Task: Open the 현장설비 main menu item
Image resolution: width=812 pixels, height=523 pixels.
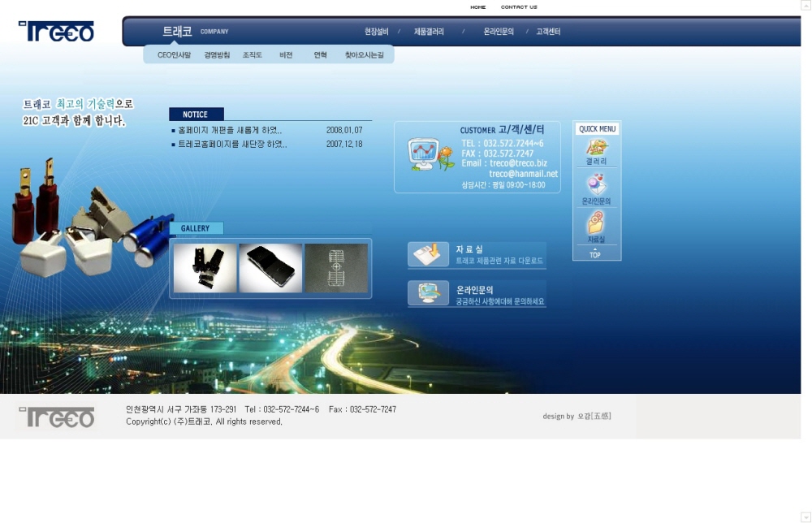Action: click(x=376, y=32)
